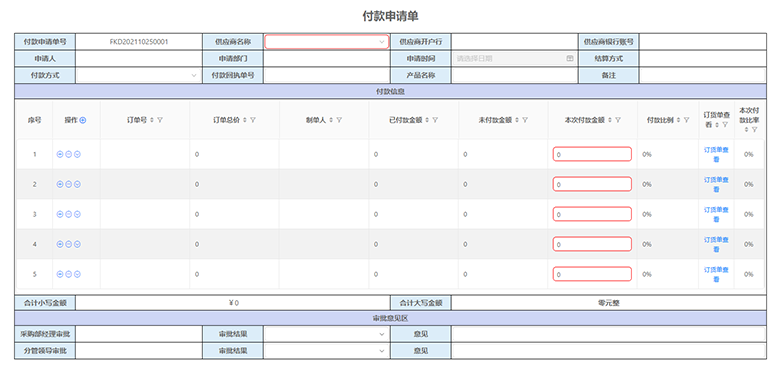Click the down-arrow icon in row 3
The width and height of the screenshot is (780, 372).
(x=77, y=214)
